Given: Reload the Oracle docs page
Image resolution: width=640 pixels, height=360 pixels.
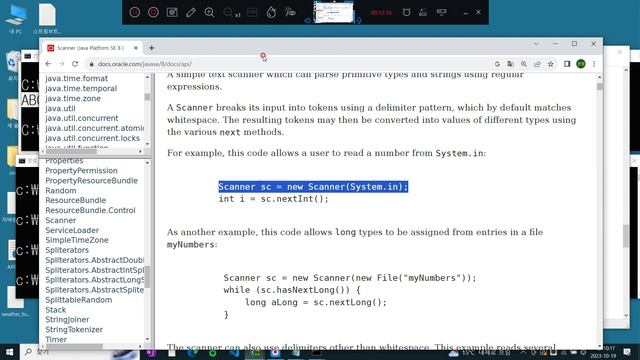Looking at the screenshot, I should [75, 64].
